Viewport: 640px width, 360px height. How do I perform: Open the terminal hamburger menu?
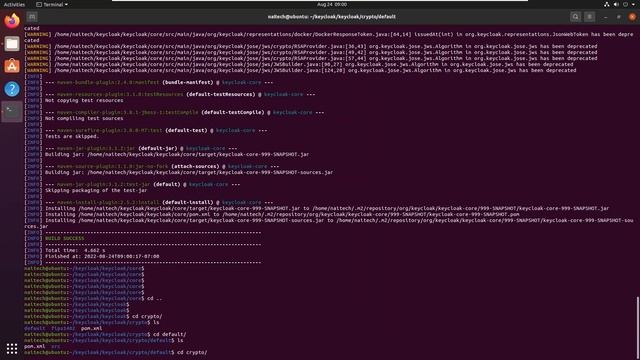[x=589, y=17]
